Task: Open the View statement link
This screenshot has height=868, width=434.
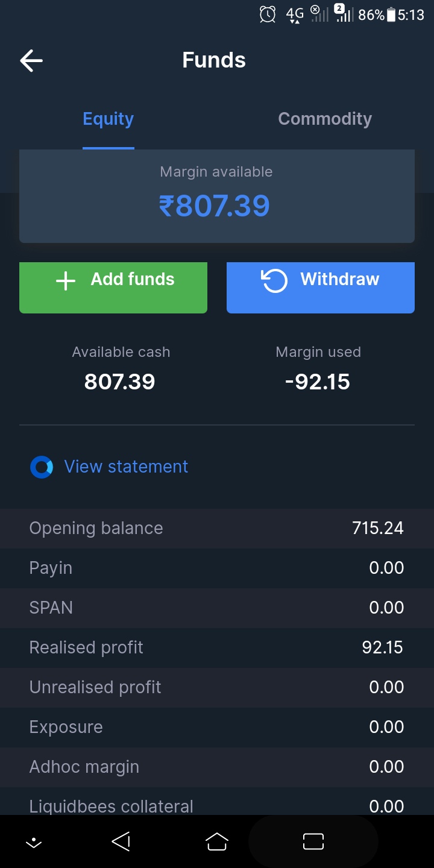Action: pos(126,467)
